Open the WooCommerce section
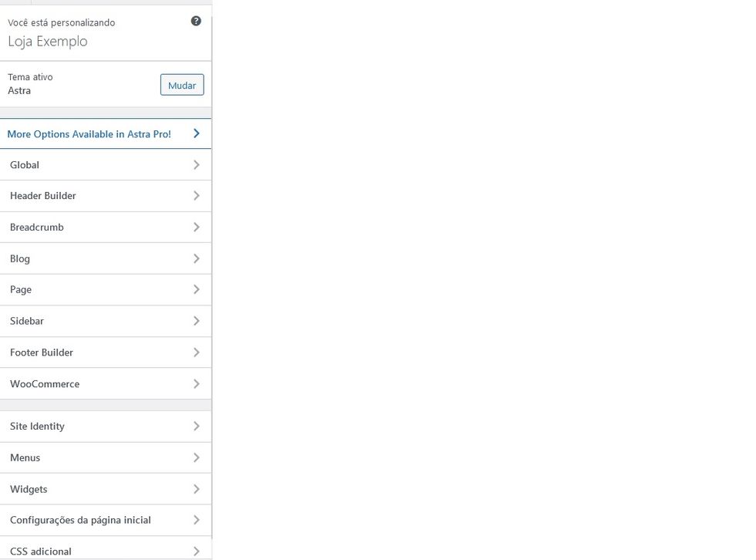 pos(106,383)
